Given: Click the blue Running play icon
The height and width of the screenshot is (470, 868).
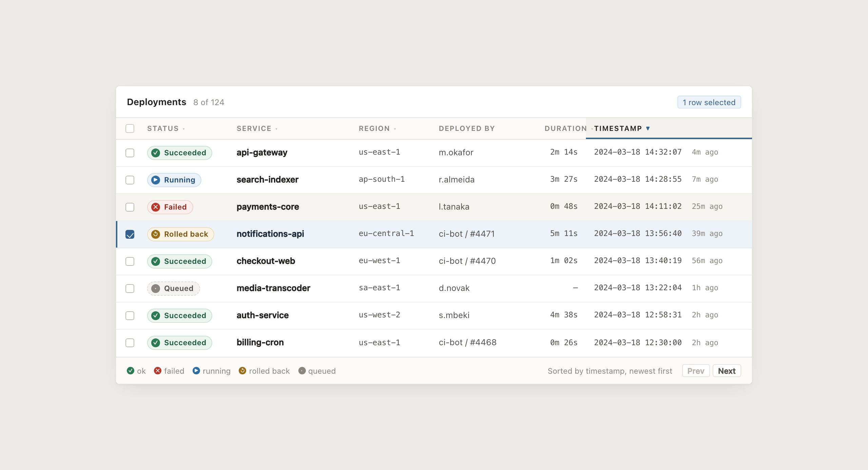Looking at the screenshot, I should point(156,180).
